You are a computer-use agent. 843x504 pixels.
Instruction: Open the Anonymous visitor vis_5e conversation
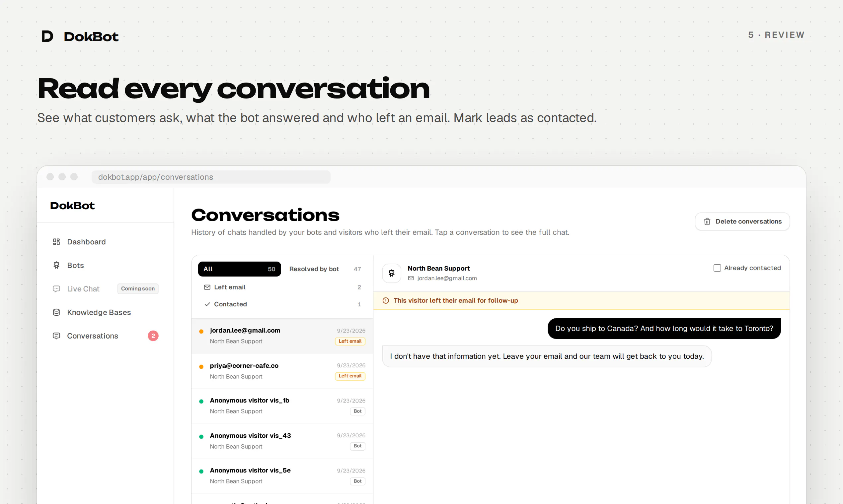[x=282, y=476]
